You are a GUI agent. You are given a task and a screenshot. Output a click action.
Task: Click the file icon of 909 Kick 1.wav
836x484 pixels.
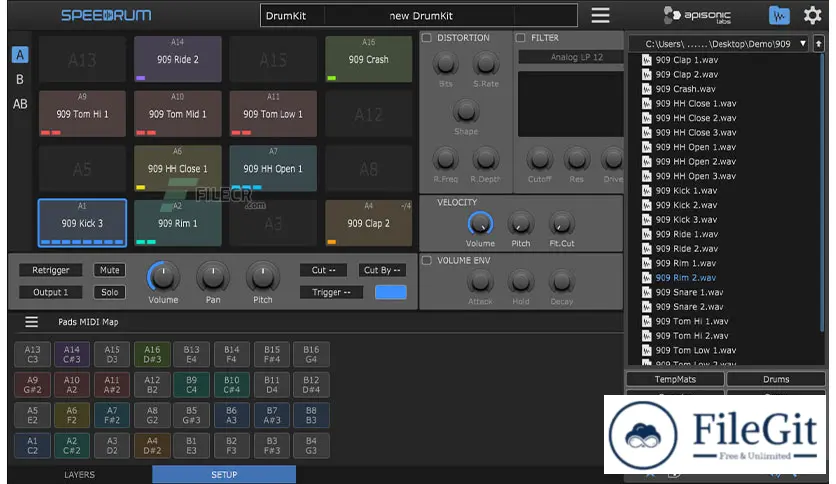coord(647,191)
